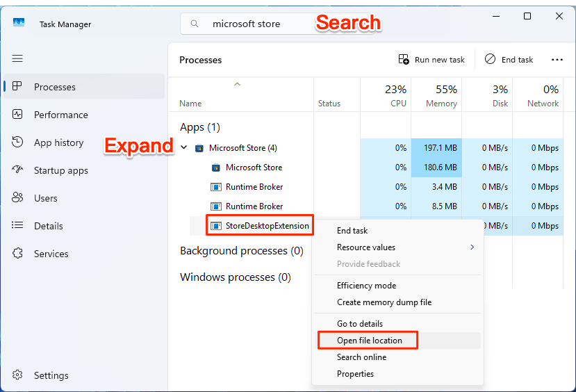Choose Search online in context menu
Viewport: 576px width, 392px height.
click(x=397, y=357)
